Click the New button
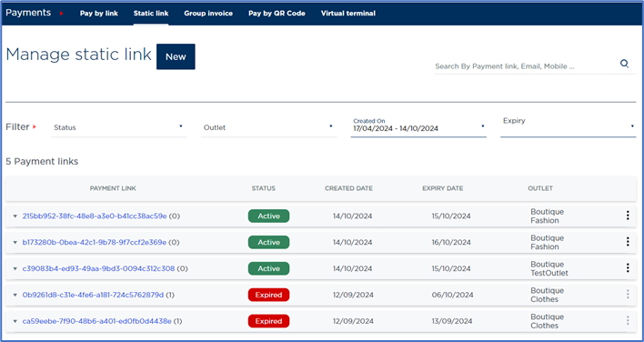Screen dimensions: 644x342 coord(176,56)
